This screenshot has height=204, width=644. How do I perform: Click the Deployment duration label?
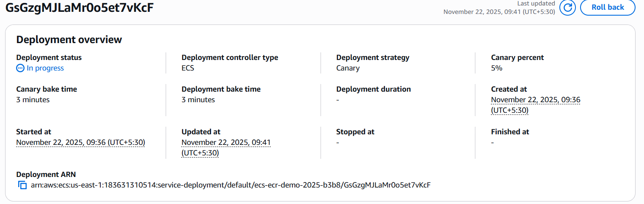pyautogui.click(x=373, y=89)
